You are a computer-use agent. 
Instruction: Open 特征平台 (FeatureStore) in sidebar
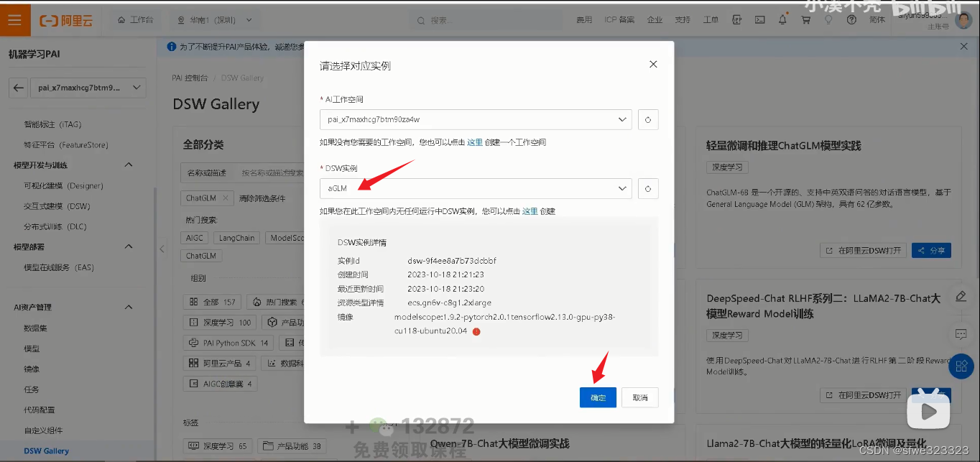pyautogui.click(x=66, y=144)
